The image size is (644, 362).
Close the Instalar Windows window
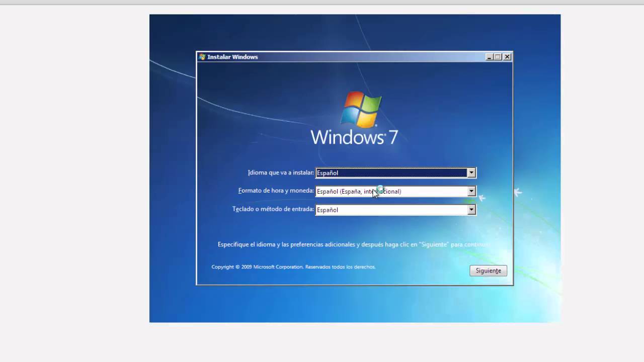tap(507, 57)
